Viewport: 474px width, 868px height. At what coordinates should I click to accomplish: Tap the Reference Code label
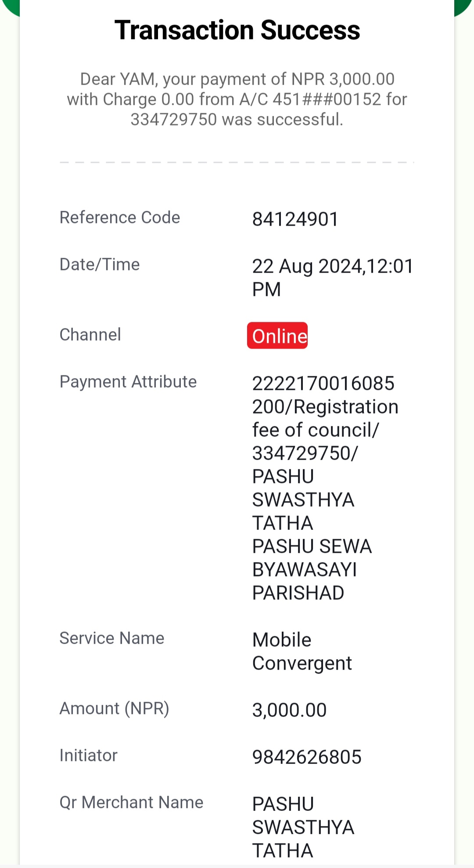pos(120,217)
